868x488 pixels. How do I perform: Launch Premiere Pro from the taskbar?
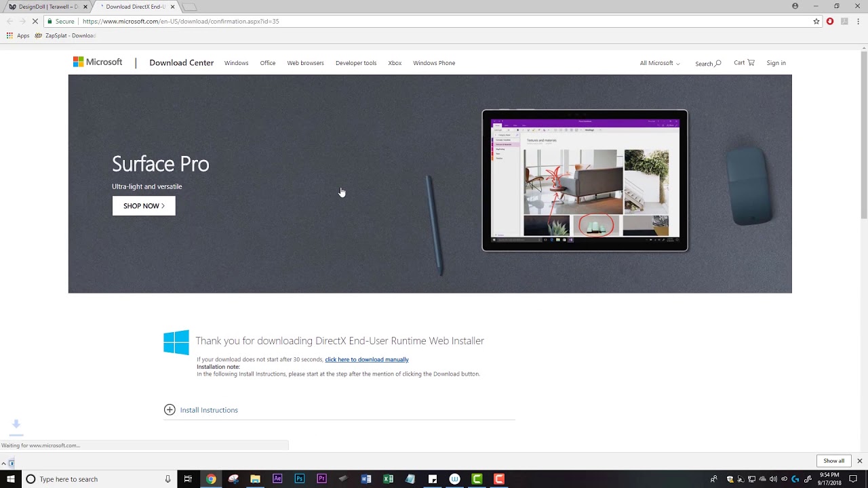(x=321, y=479)
